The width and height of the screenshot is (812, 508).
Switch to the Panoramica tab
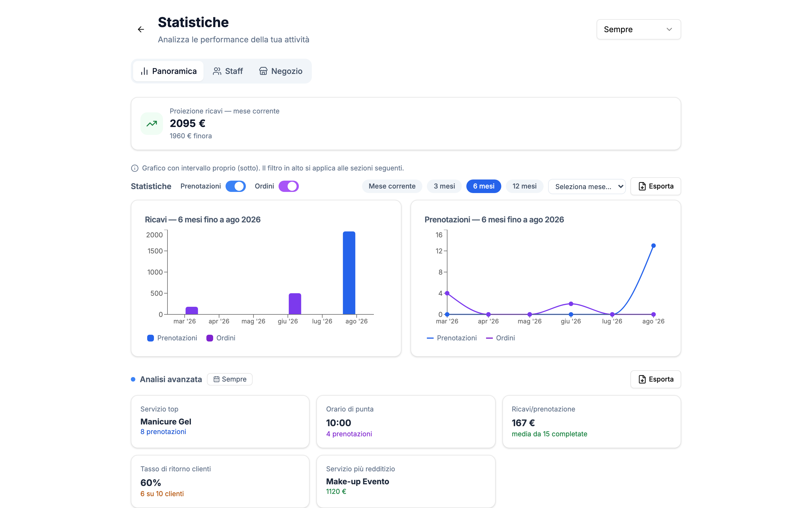pyautogui.click(x=168, y=71)
